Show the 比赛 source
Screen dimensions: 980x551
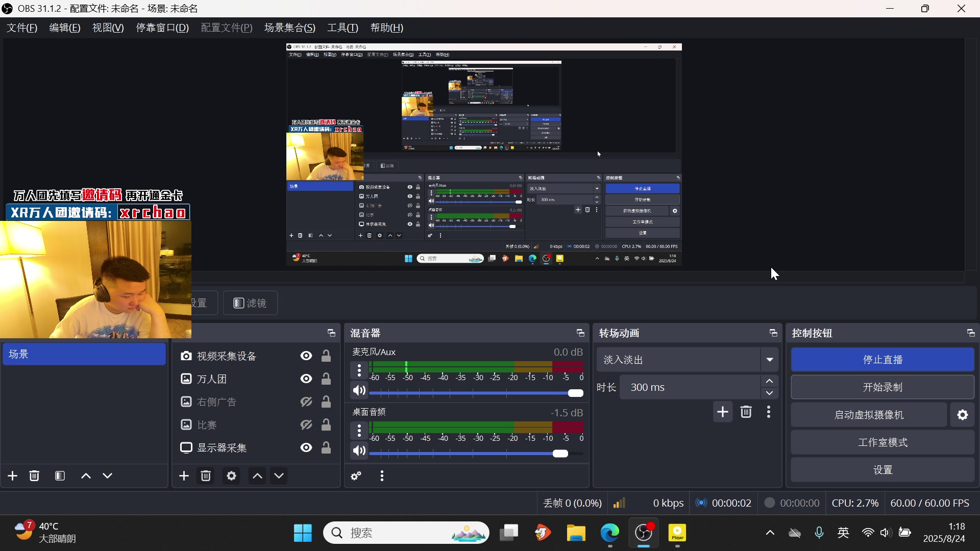[x=306, y=425]
